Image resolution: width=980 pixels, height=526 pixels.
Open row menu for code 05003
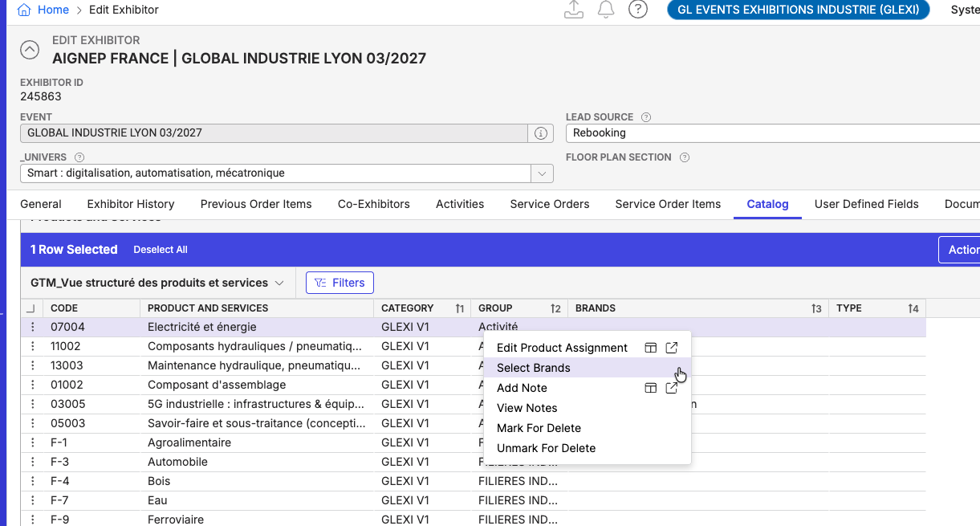click(x=33, y=423)
